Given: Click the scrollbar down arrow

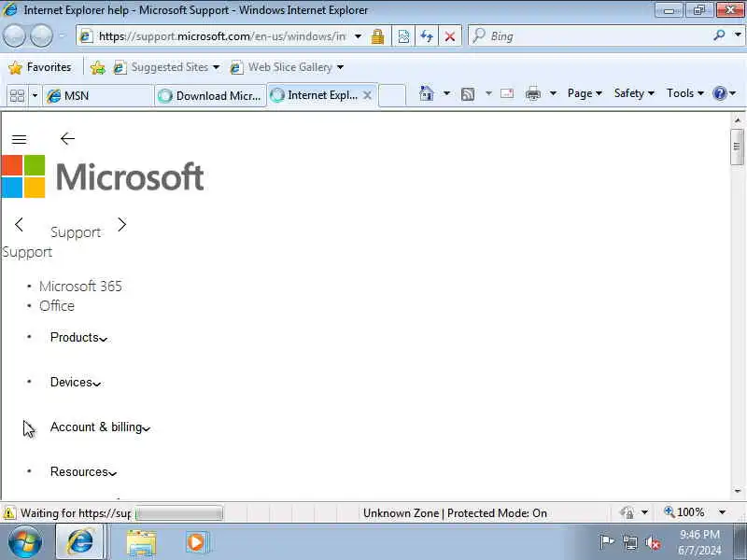Looking at the screenshot, I should pos(737,491).
